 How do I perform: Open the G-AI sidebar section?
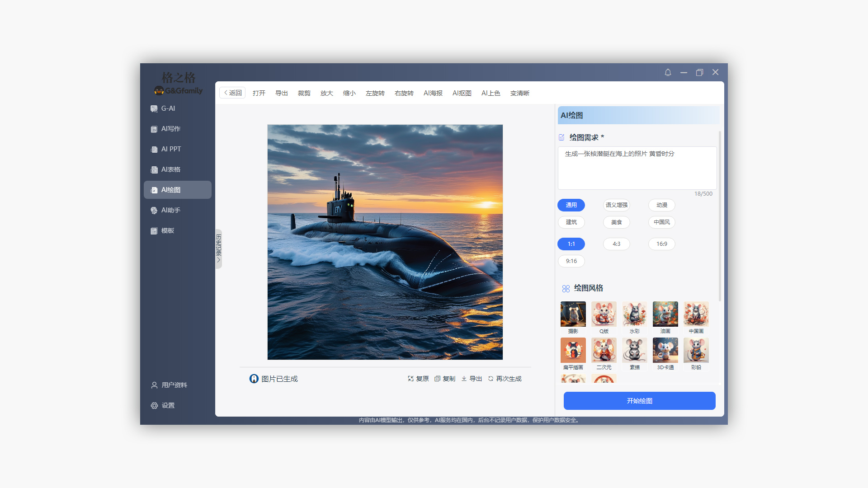coord(168,108)
